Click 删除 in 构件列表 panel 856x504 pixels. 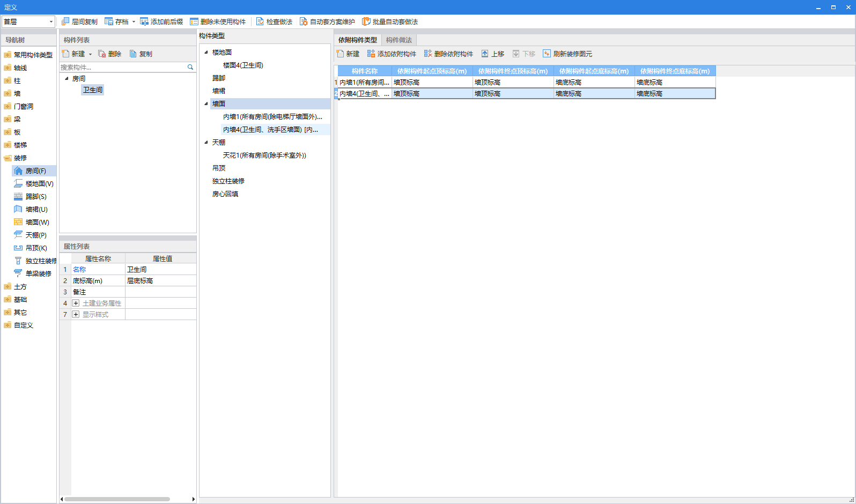click(110, 54)
